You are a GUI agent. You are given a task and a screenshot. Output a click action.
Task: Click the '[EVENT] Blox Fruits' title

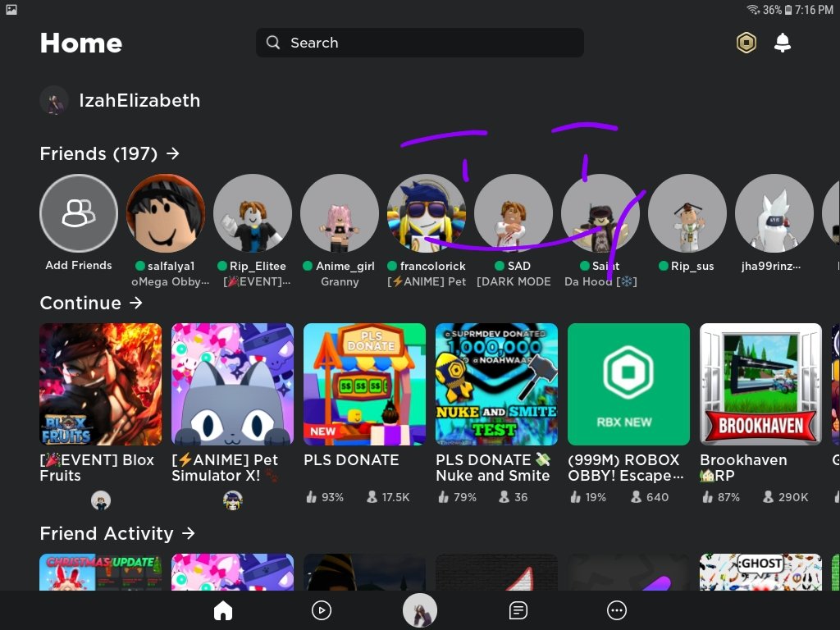(97, 468)
